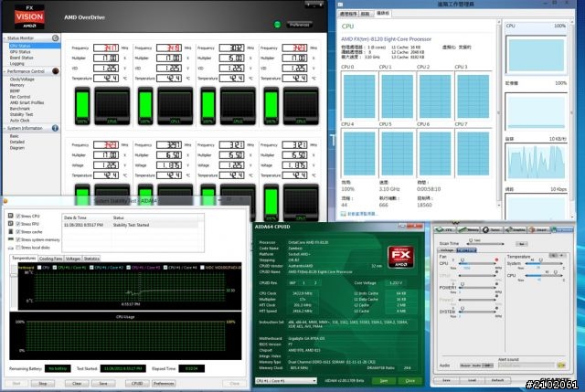The image size is (585, 392).
Task: Toggle the Stress cache checkbox
Action: click(18, 231)
